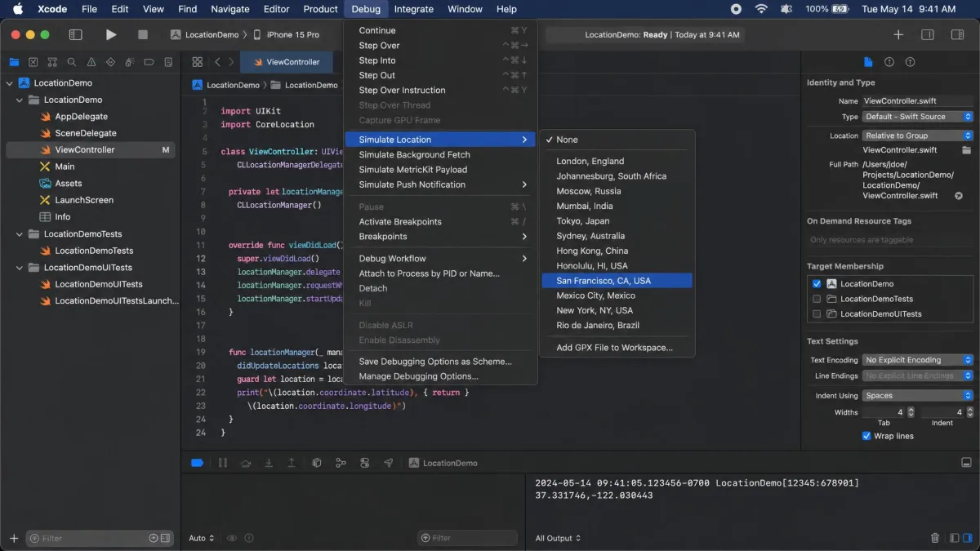
Task: Go back using the editor left chevron
Action: [x=217, y=62]
